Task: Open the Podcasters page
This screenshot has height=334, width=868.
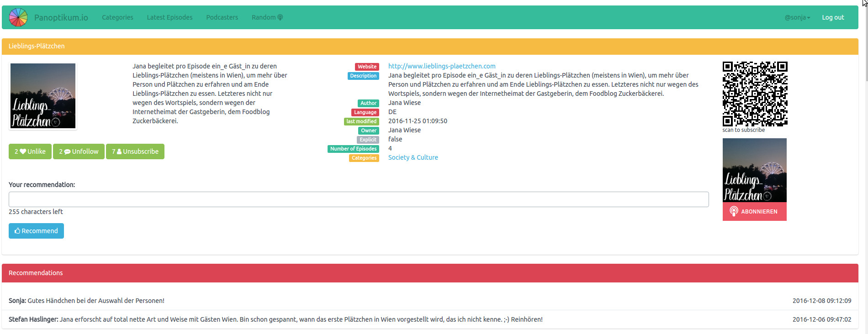Action: 222,17
